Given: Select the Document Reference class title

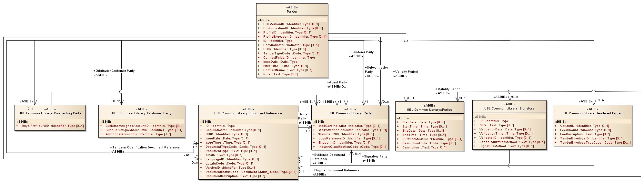Looking at the screenshot, I should pos(248,113).
